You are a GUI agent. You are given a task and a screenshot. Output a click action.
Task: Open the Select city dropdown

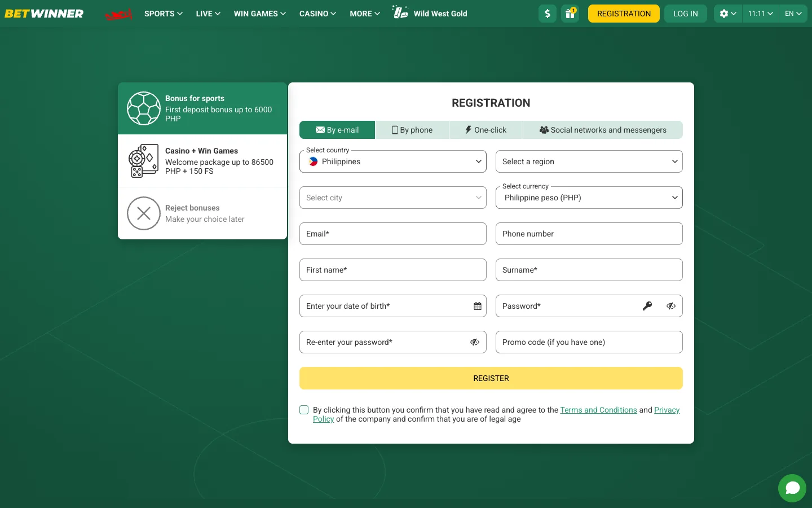click(393, 198)
